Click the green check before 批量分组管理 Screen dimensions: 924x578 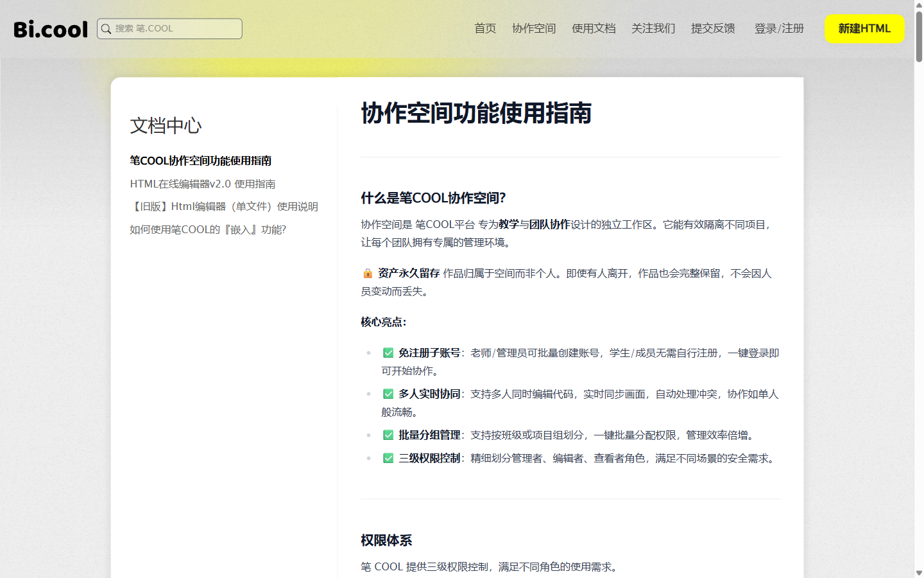[x=388, y=435]
